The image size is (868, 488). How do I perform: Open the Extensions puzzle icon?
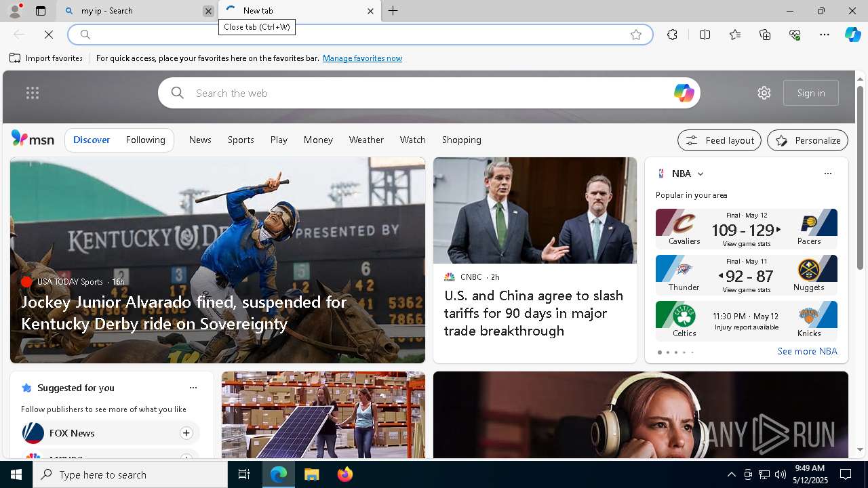point(672,35)
